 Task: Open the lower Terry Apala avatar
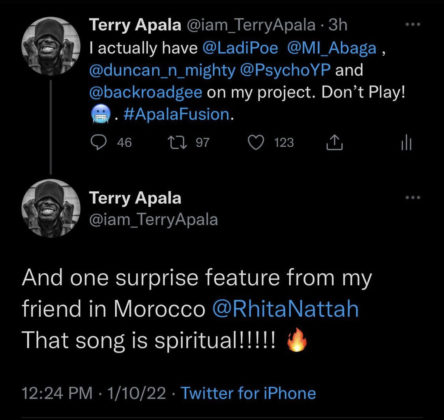[x=51, y=208]
